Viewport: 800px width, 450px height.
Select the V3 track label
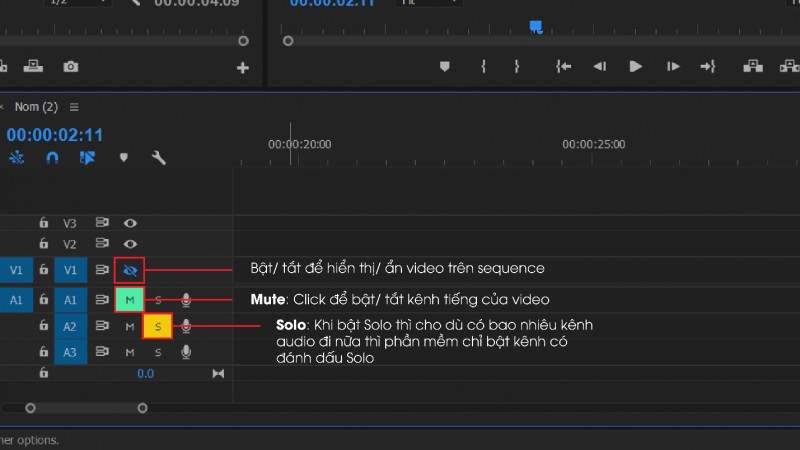[70, 223]
